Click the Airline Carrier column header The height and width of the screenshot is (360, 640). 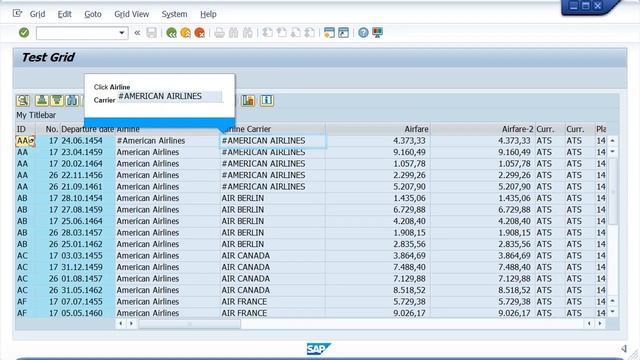click(273, 129)
